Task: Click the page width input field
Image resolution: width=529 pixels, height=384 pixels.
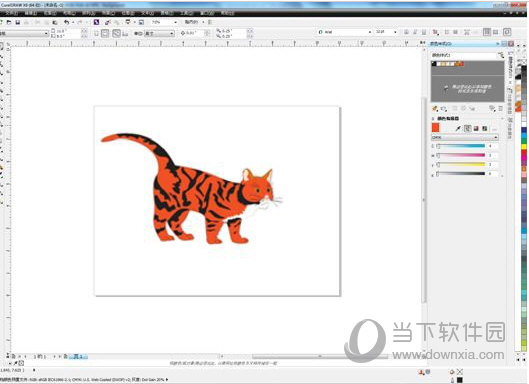Action: tap(67, 31)
